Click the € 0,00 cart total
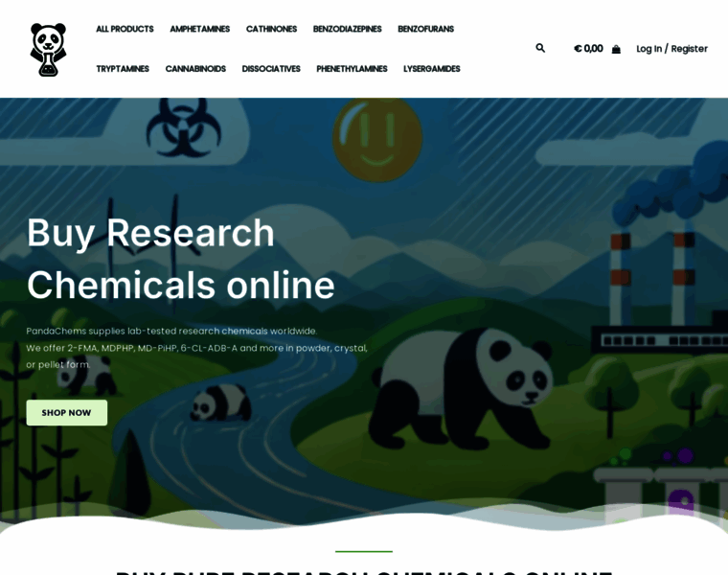 pyautogui.click(x=588, y=49)
